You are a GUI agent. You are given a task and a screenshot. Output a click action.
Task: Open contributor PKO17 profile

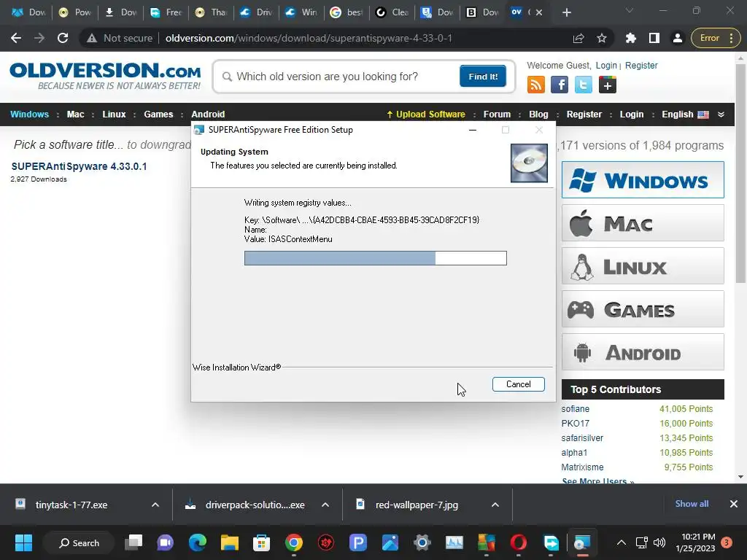[x=575, y=424]
